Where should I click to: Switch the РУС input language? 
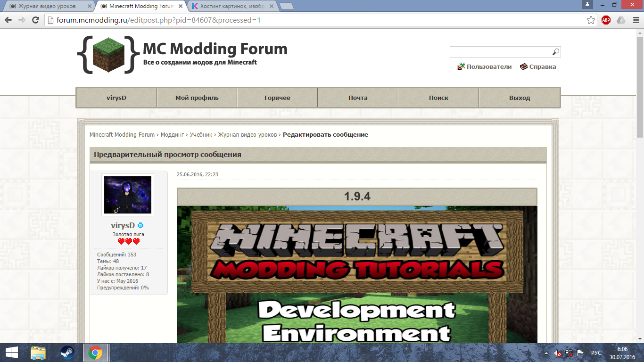596,353
